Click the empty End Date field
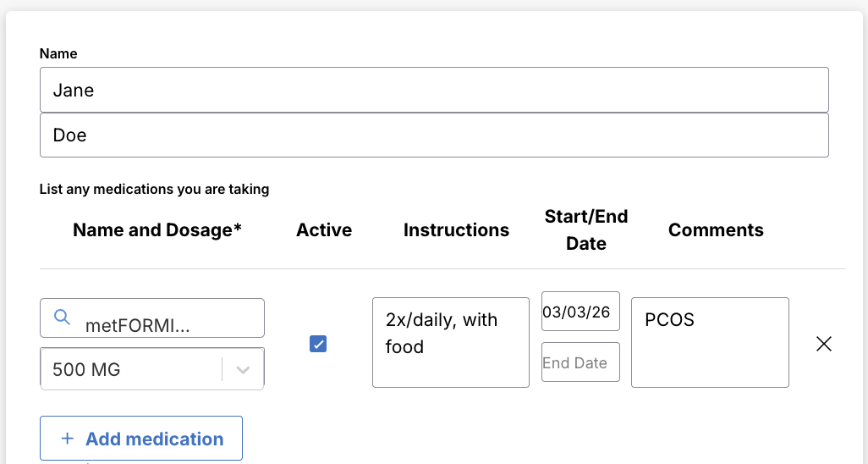The height and width of the screenshot is (464, 868). click(580, 362)
